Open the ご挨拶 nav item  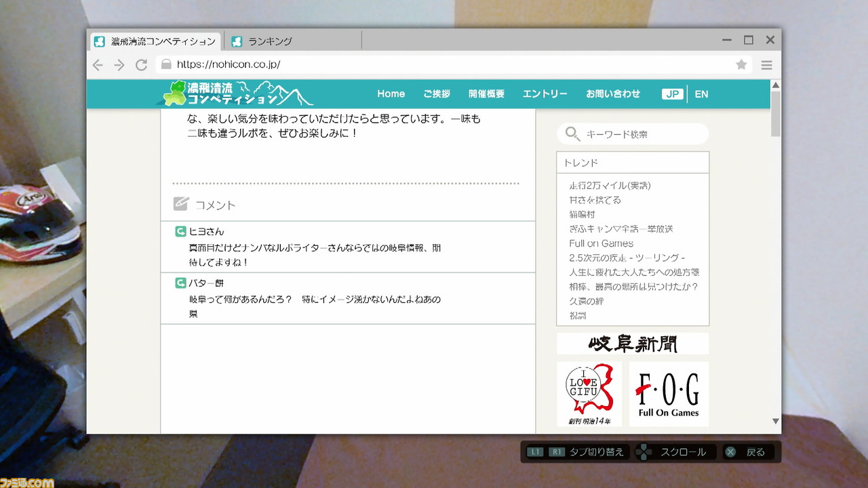tap(437, 94)
